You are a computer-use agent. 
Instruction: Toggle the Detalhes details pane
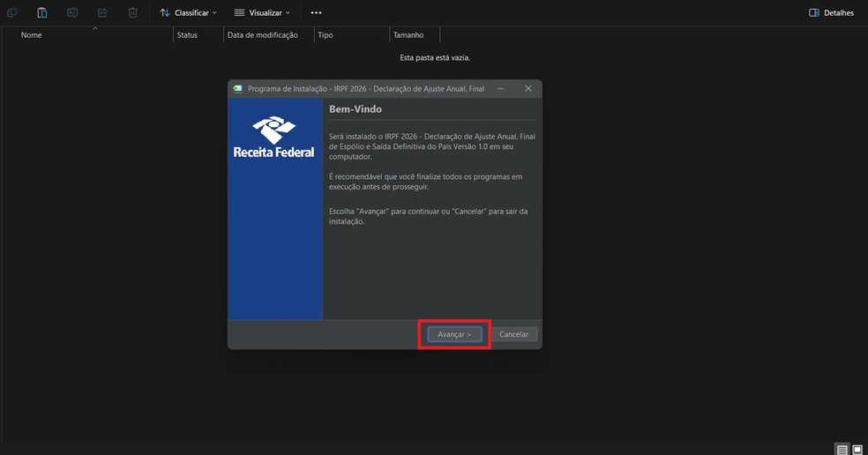click(831, 13)
